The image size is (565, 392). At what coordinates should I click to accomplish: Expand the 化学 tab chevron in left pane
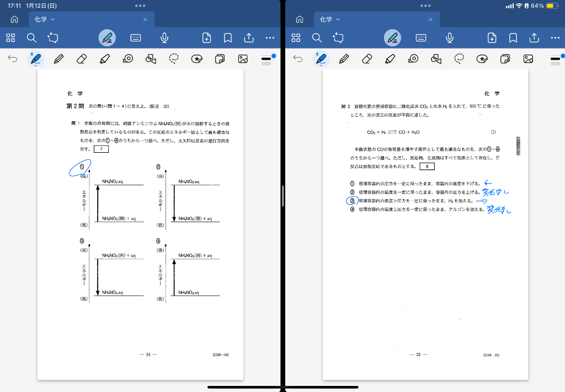click(x=53, y=19)
